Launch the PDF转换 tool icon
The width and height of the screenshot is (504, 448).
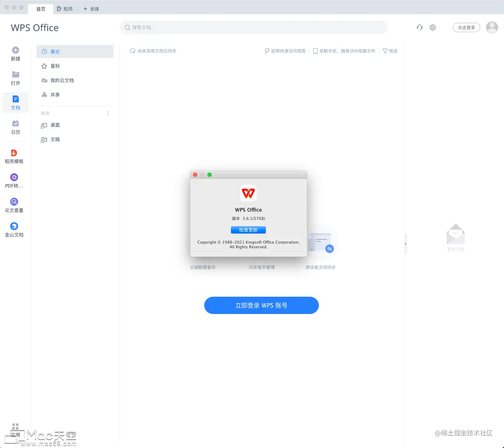coord(14,177)
